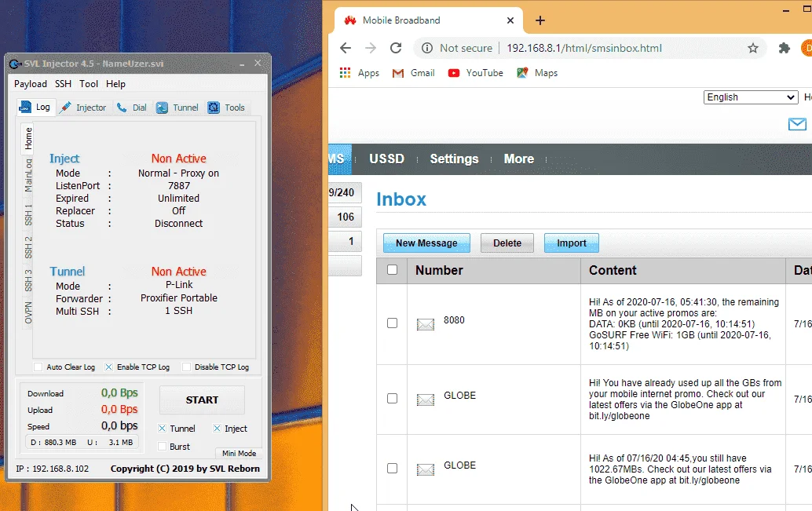The image size is (812, 511).
Task: Go back in Chrome
Action: click(x=346, y=48)
